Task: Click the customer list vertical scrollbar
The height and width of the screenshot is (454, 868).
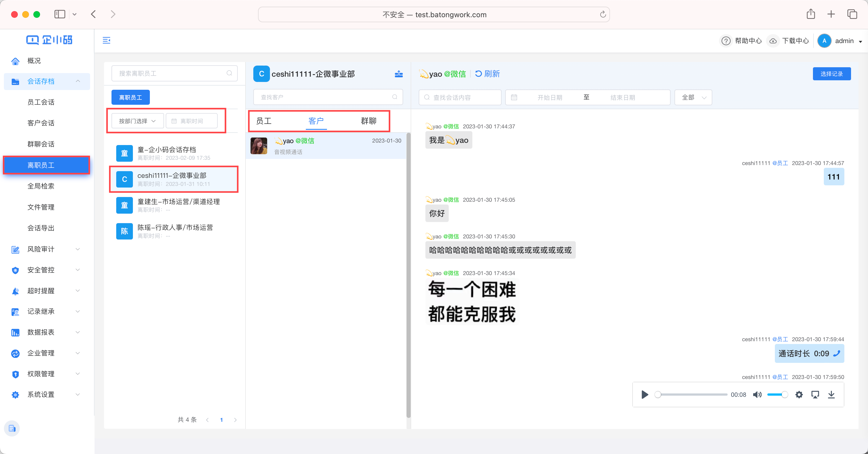Action: pos(408,275)
